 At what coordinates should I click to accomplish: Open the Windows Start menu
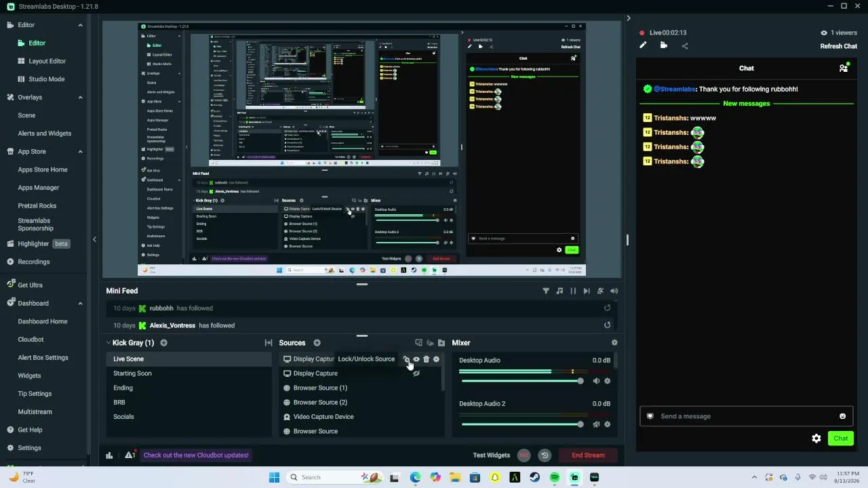click(x=274, y=477)
